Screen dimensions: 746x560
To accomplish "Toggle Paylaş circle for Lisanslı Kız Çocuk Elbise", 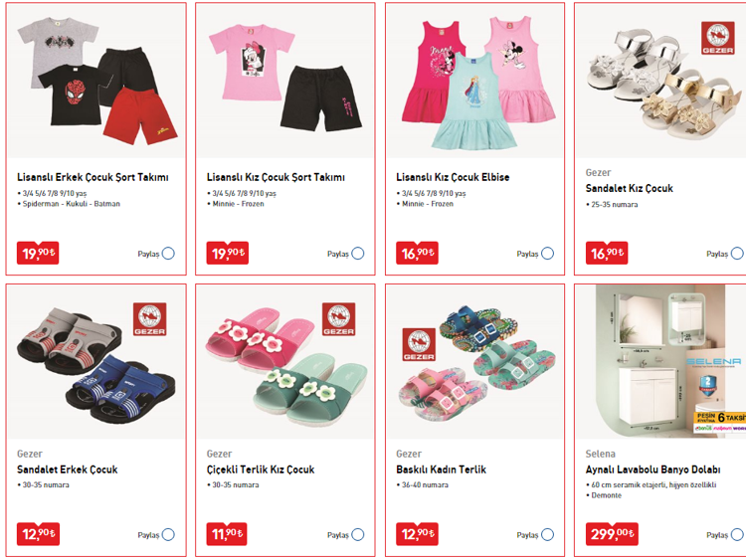I will tap(548, 253).
